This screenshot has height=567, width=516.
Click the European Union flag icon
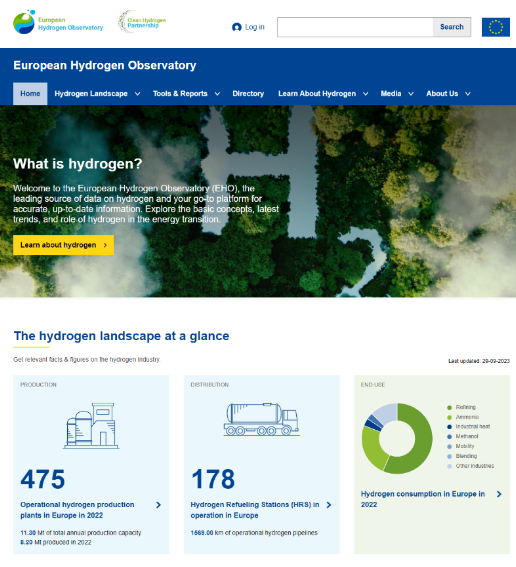point(496,27)
